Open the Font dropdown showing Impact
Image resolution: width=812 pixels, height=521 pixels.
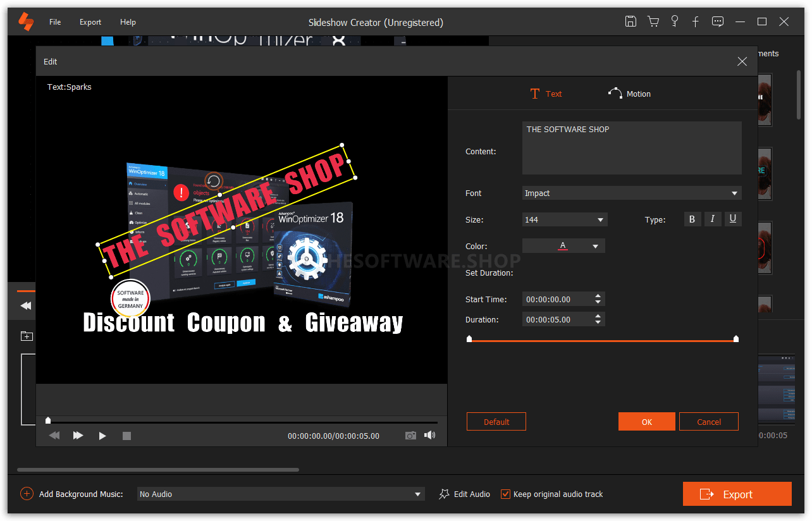pos(631,193)
